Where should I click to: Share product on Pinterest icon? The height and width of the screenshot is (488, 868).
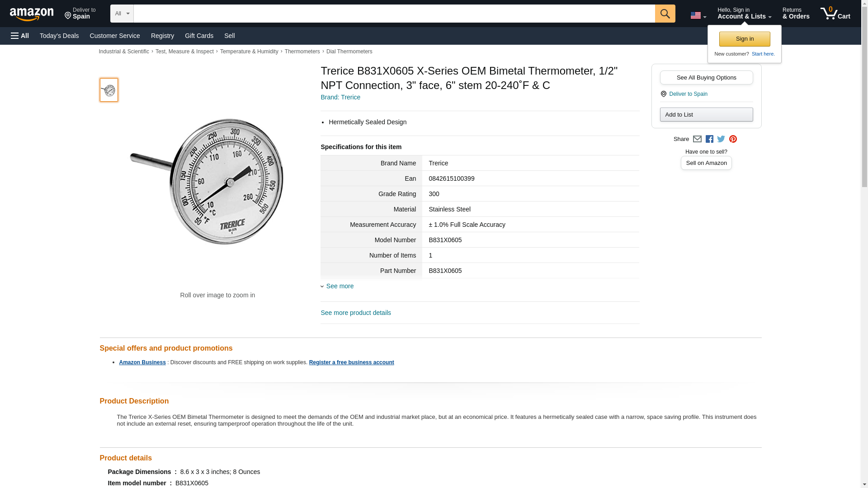tap(733, 139)
